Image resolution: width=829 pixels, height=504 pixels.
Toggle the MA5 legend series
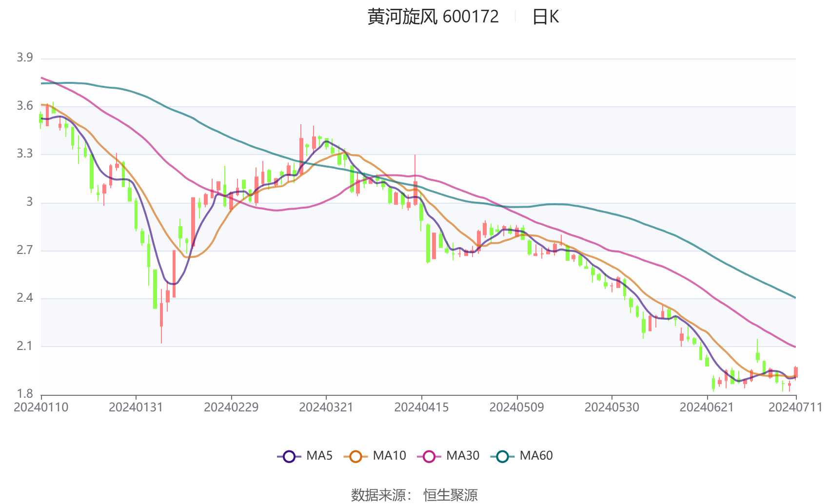pos(305,456)
